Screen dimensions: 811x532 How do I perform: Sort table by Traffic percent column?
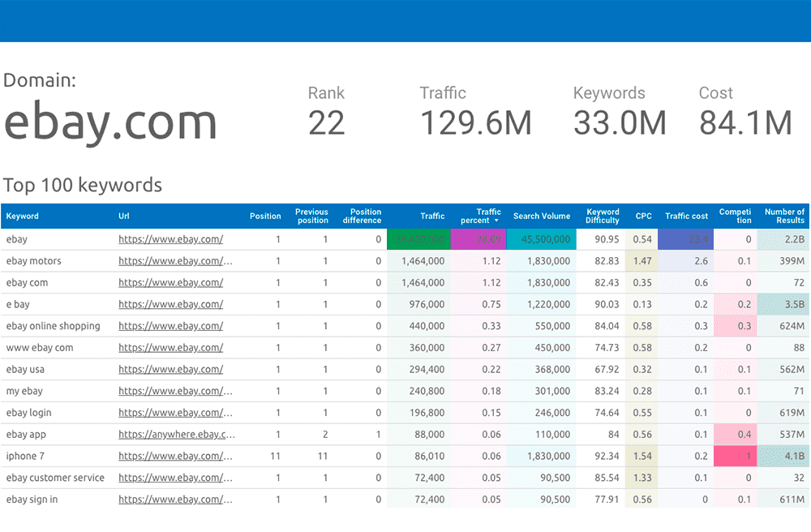[480, 216]
